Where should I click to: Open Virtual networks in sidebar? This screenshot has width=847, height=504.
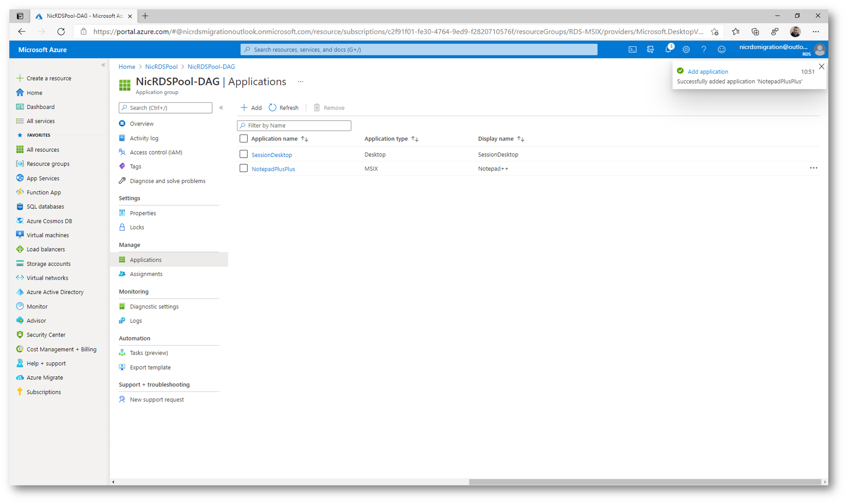[x=47, y=278]
